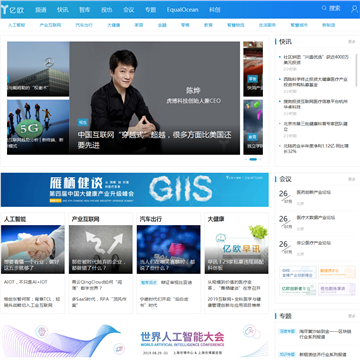Select the active middle carousel pagination dot
This screenshot has width=360, height=360.
point(253,159)
